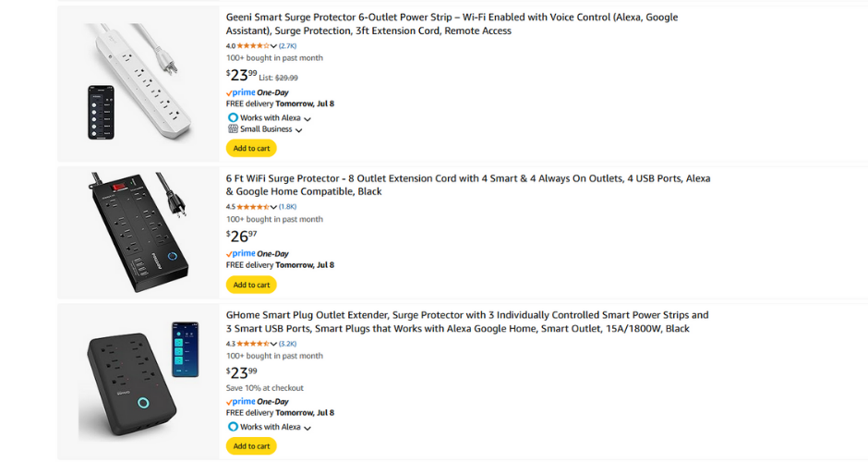The image size is (868, 462).
Task: Click the Alexa ring icon on Geeni listing
Action: (233, 117)
